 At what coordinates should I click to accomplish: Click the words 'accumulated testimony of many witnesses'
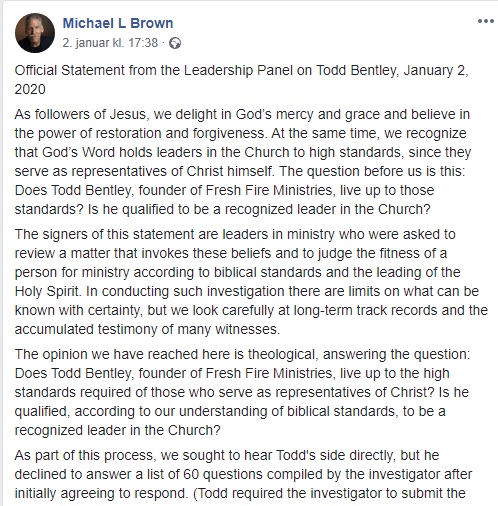(146, 330)
